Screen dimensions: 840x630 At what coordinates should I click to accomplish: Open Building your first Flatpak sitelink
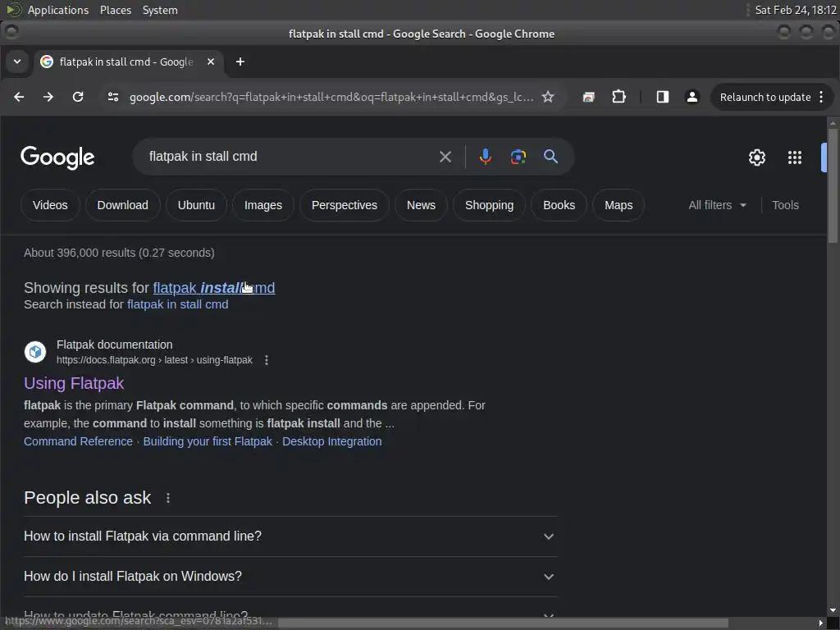pos(208,442)
